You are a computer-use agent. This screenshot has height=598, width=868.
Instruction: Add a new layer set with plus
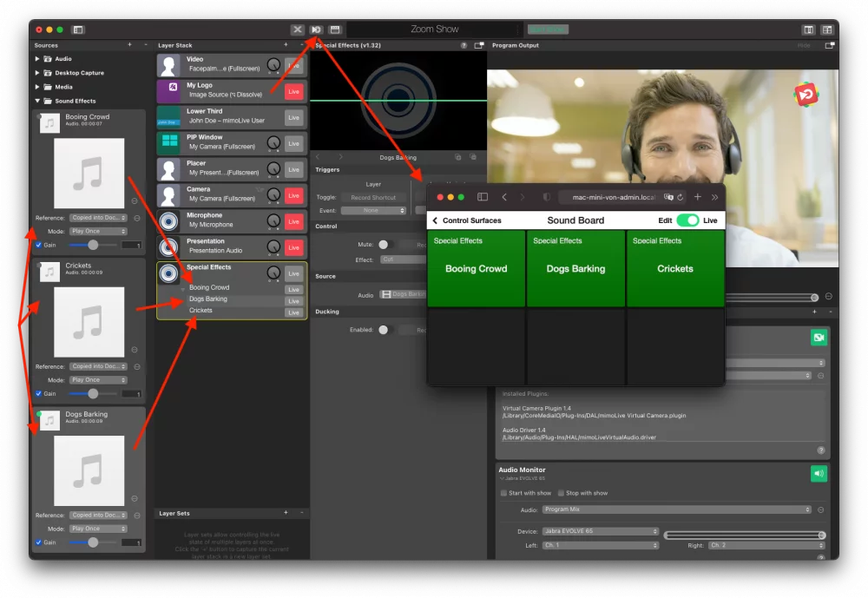[286, 513]
